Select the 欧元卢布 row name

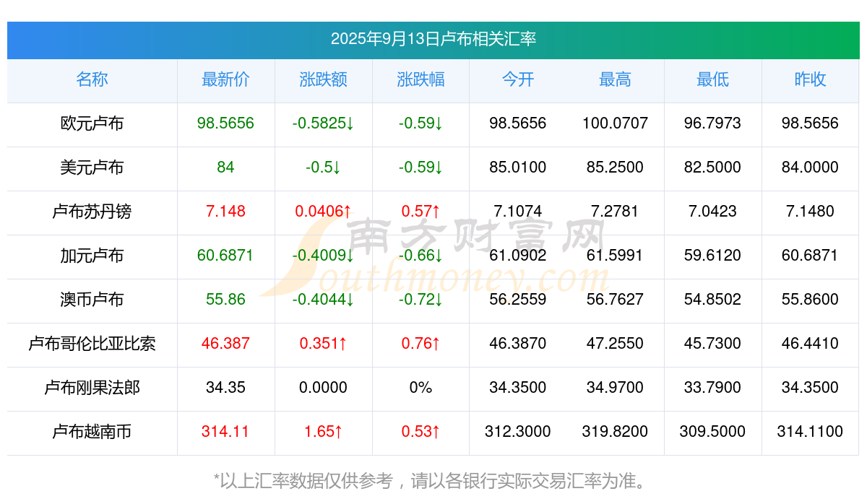[92, 123]
